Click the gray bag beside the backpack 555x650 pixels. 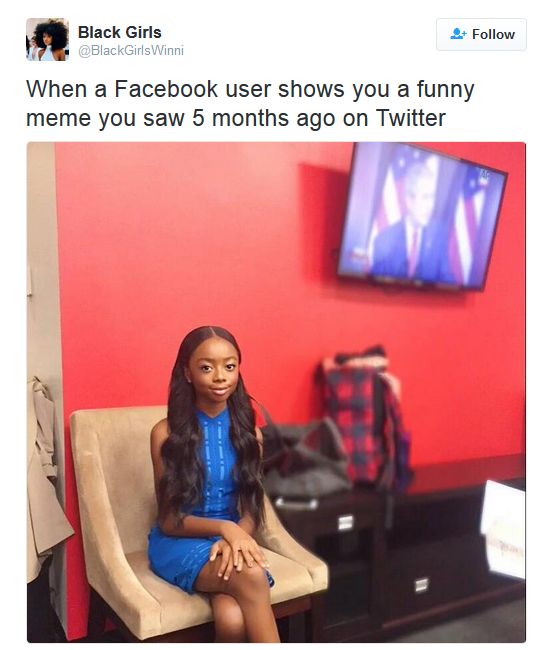coord(305,458)
